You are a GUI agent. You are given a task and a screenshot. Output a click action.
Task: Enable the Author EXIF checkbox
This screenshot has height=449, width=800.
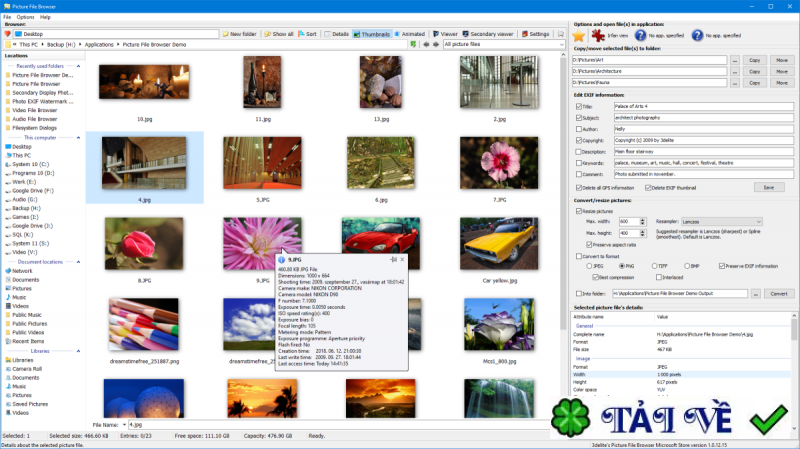(579, 128)
